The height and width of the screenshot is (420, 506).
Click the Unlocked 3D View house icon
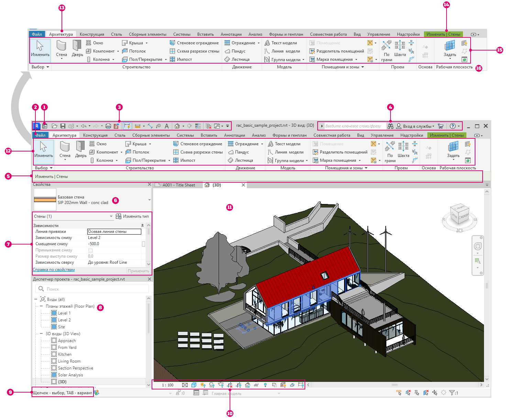coord(247,385)
